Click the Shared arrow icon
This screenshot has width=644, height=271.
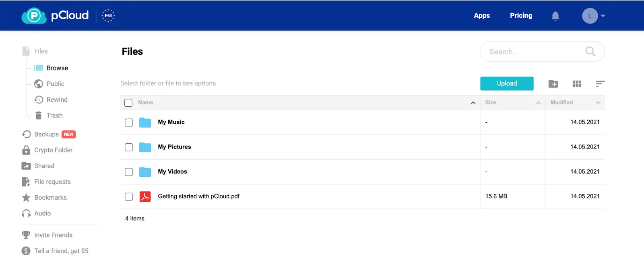click(26, 166)
